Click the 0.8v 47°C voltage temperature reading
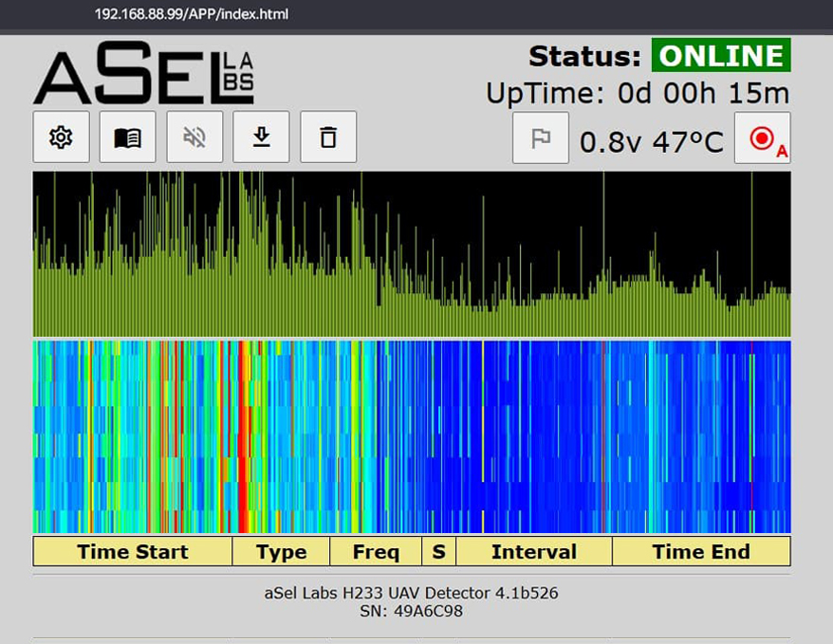The image size is (833, 644). [x=651, y=142]
